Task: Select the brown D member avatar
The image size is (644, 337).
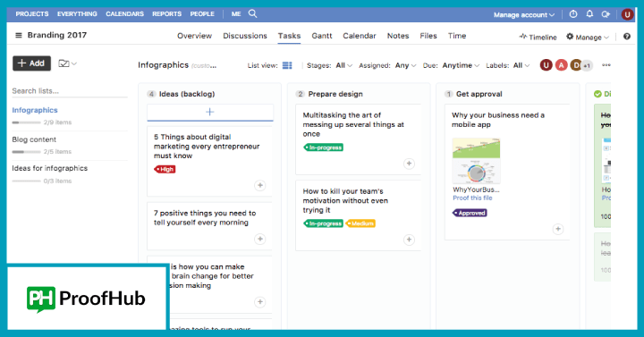Action: click(576, 65)
